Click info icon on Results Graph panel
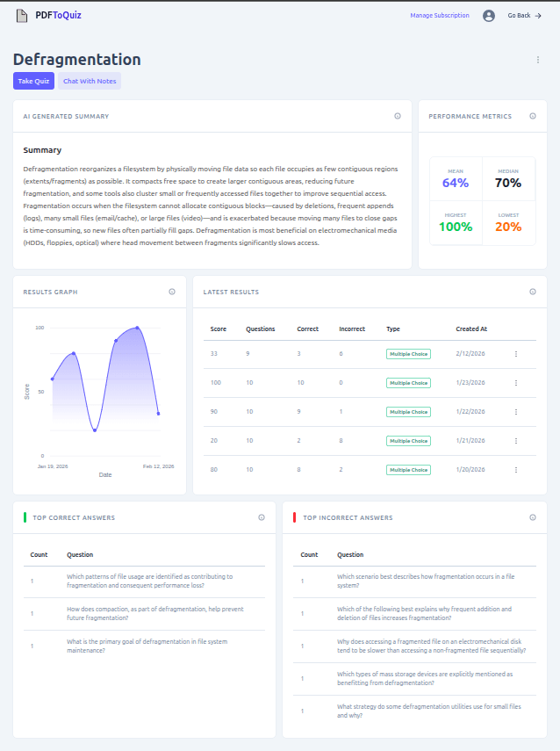This screenshot has height=751, width=560. pyautogui.click(x=172, y=292)
